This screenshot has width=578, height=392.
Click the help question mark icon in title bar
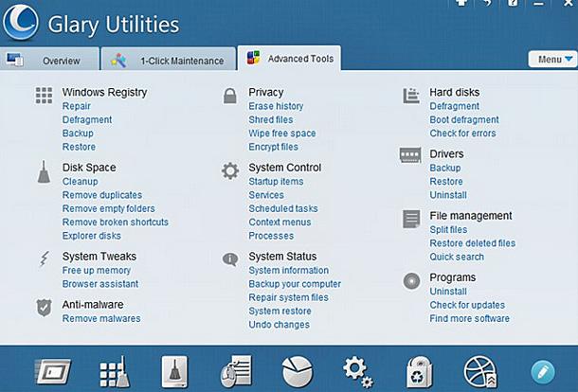513,3
